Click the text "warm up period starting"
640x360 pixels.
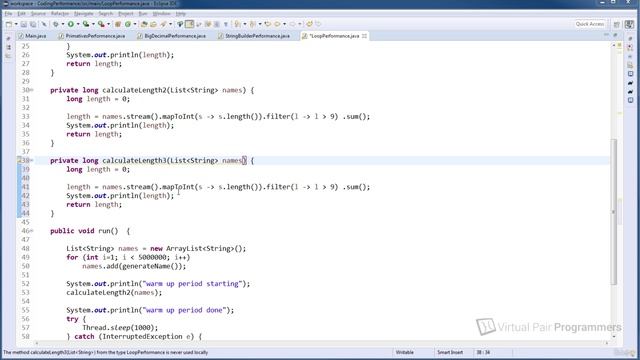[x=192, y=284]
